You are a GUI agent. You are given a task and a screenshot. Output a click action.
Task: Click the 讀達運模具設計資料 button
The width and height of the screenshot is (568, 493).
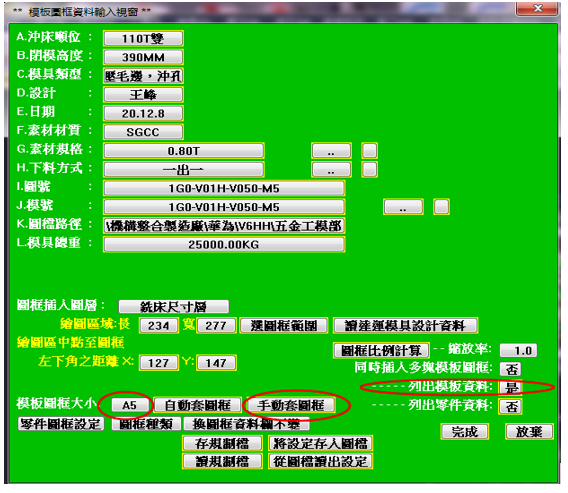point(405,326)
